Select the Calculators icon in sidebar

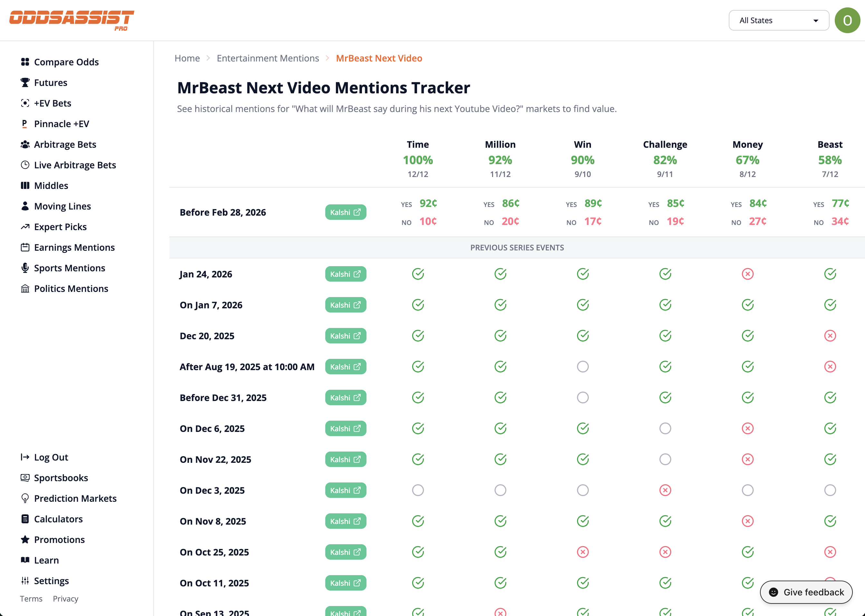point(25,518)
